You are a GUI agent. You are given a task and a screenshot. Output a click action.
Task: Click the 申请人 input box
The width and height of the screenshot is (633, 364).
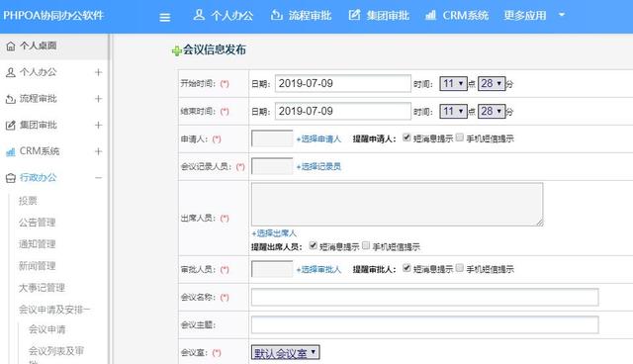[x=272, y=138]
